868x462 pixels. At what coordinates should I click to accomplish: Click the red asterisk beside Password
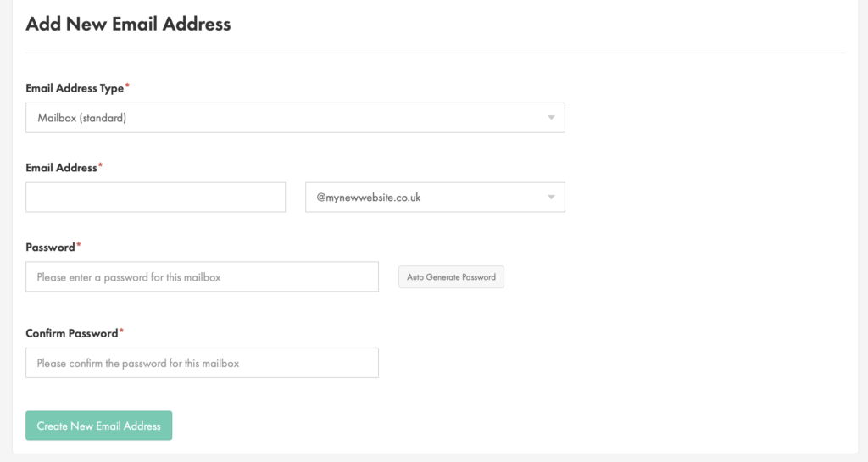click(x=79, y=244)
